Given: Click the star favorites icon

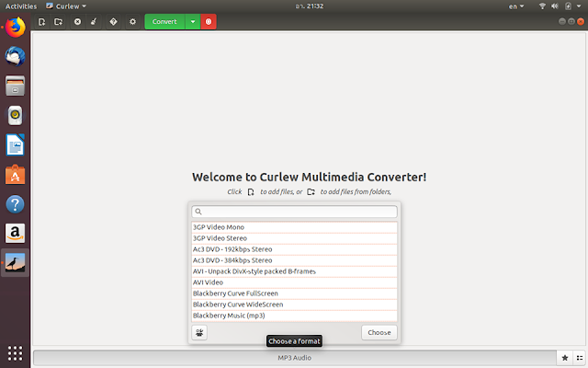Looking at the screenshot, I should pos(565,358).
